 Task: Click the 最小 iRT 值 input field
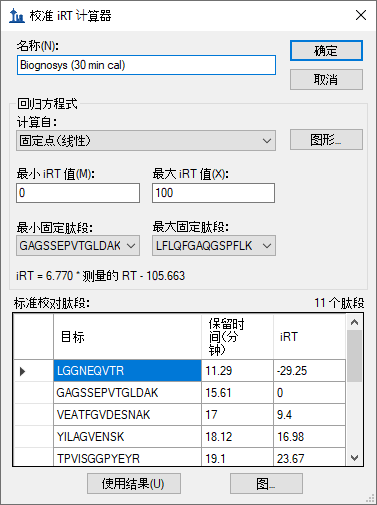[78, 193]
